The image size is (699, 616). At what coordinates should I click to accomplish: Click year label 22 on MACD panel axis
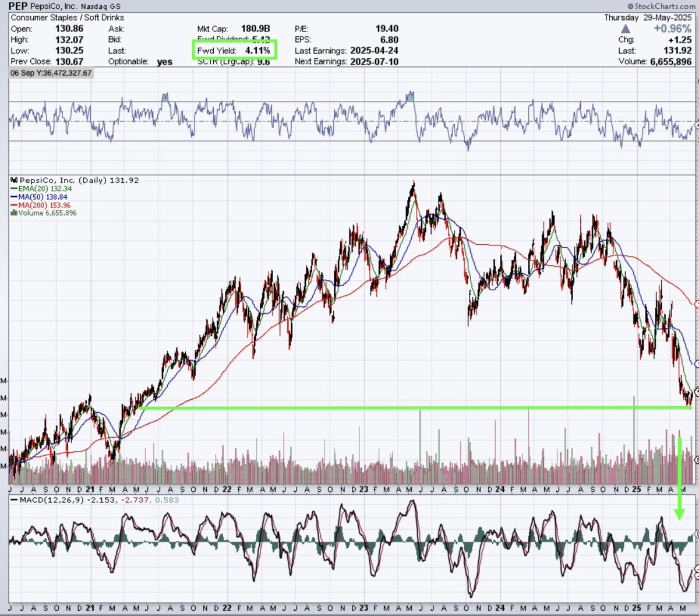(227, 608)
